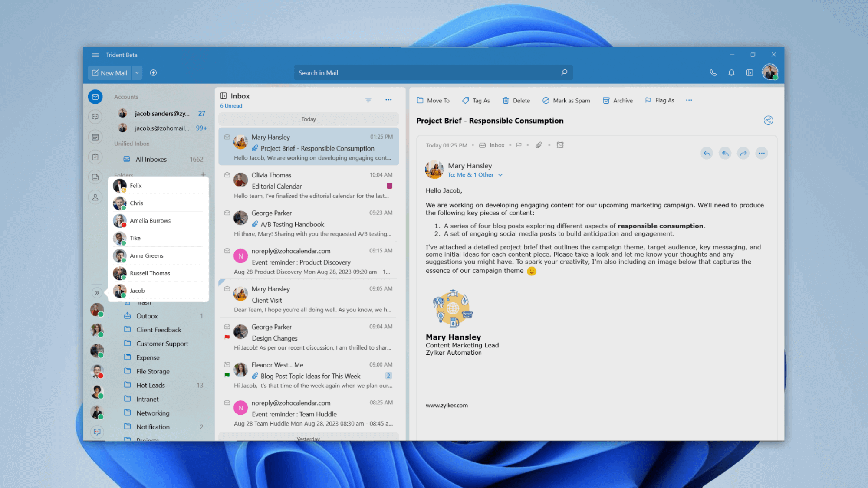Click Flag As in toolbar
The image size is (868, 488).
(660, 101)
